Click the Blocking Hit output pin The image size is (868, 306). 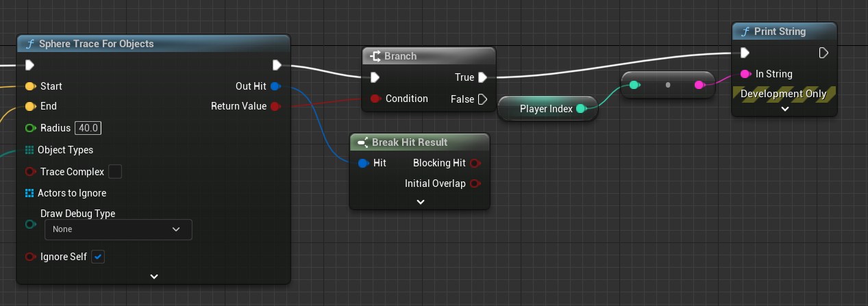click(x=475, y=163)
